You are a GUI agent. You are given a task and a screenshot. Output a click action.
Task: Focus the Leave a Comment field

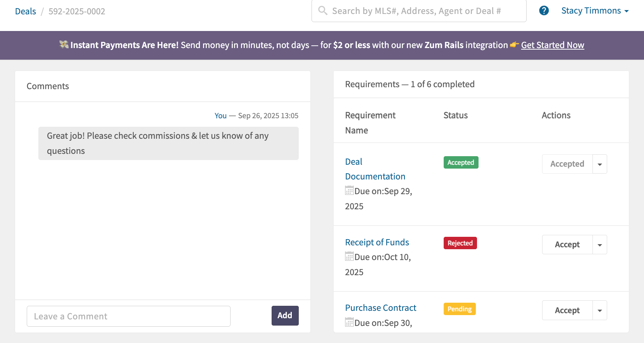pos(128,316)
